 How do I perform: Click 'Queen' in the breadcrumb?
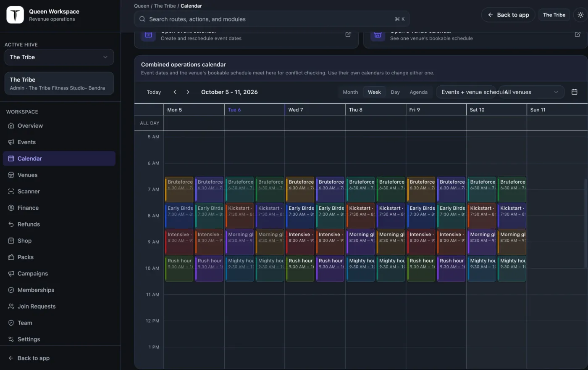pos(142,6)
